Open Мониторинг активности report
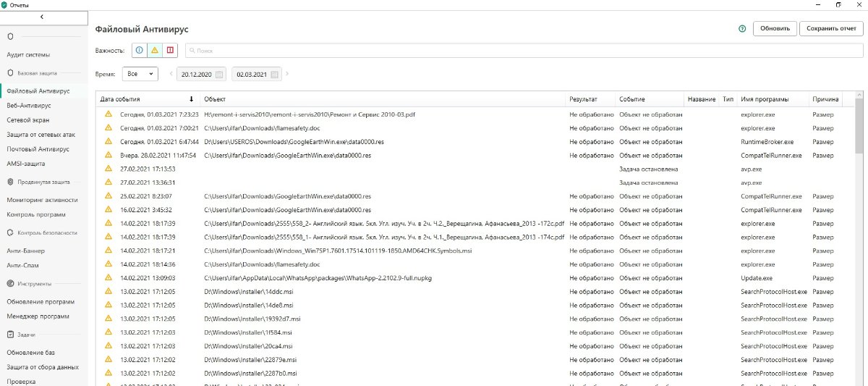 click(x=42, y=200)
